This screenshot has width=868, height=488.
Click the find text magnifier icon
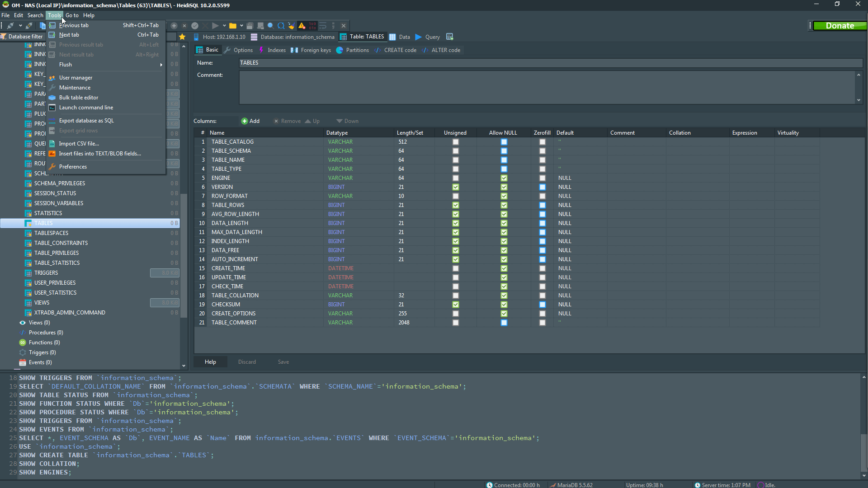point(270,26)
